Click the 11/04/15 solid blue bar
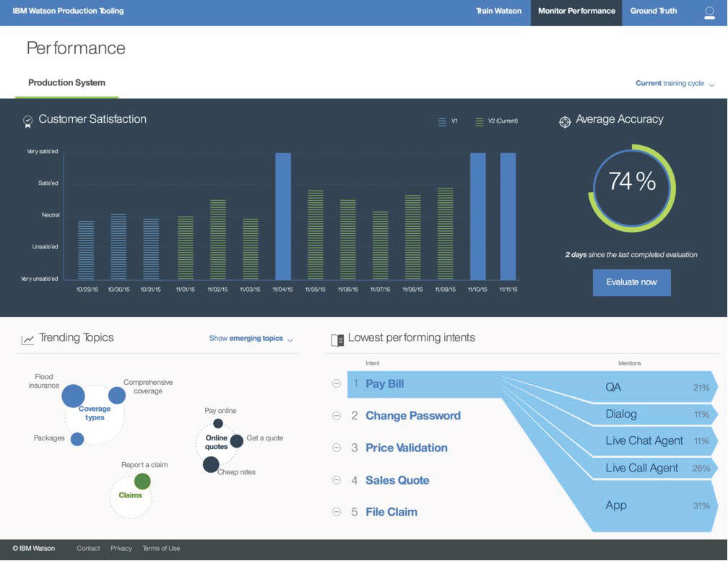 point(283,216)
